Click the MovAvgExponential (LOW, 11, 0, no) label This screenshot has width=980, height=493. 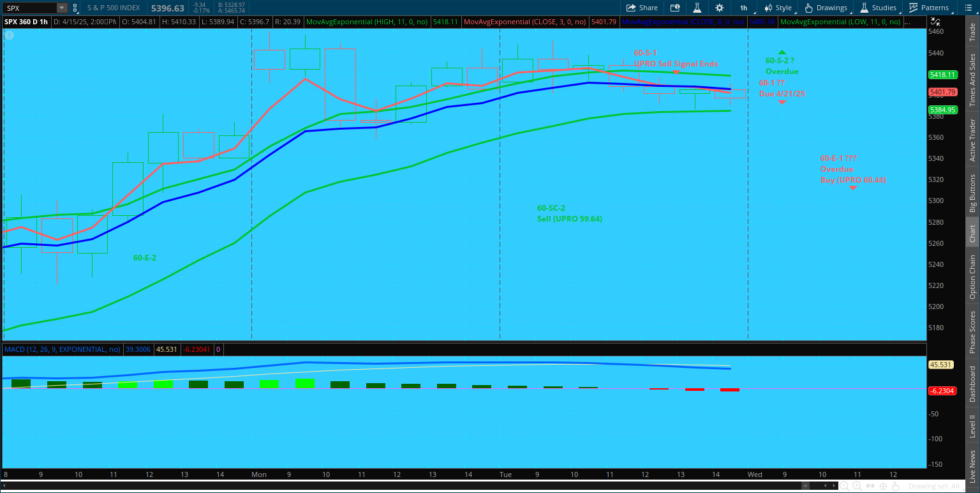pos(840,22)
